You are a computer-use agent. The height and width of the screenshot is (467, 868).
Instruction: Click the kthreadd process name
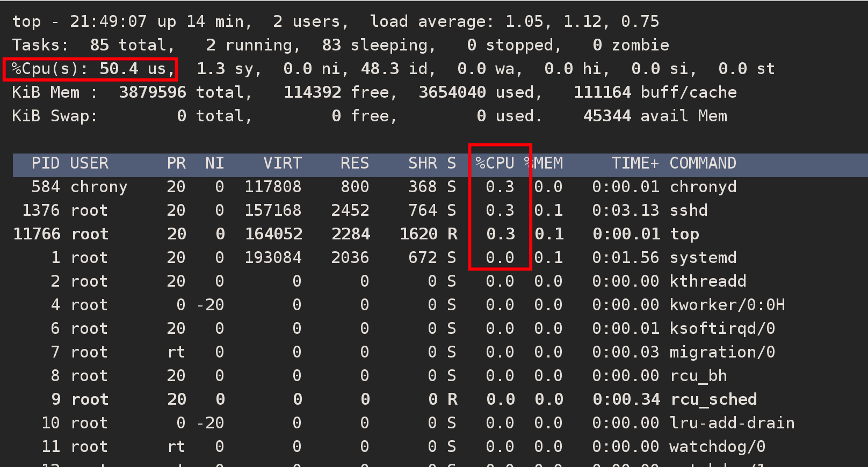707,281
